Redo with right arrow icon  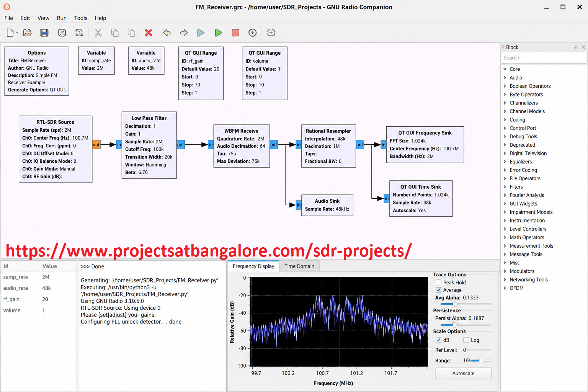184,33
